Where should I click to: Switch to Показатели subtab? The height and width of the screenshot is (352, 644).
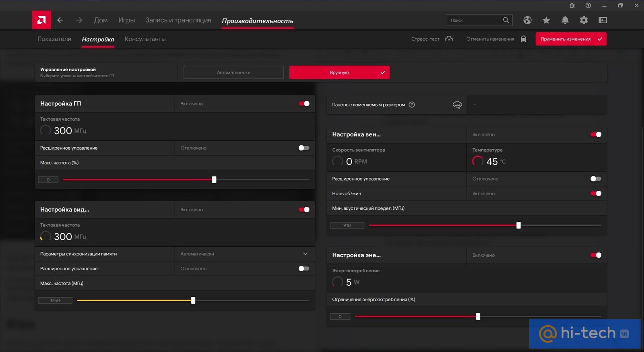tap(54, 39)
